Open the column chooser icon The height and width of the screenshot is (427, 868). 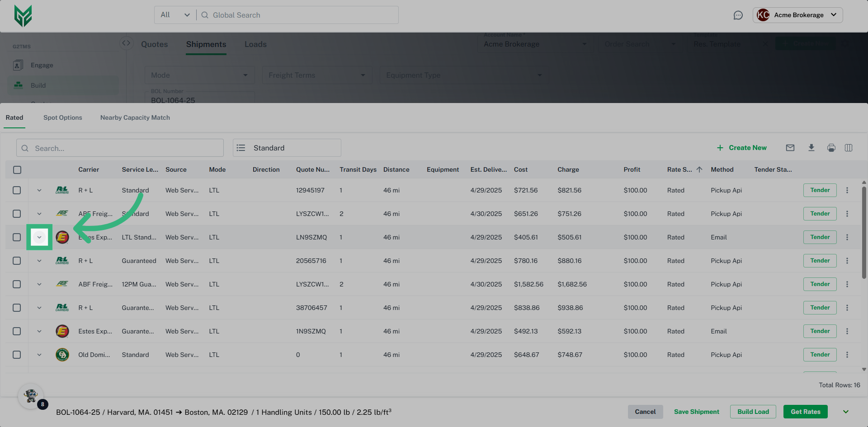(848, 148)
